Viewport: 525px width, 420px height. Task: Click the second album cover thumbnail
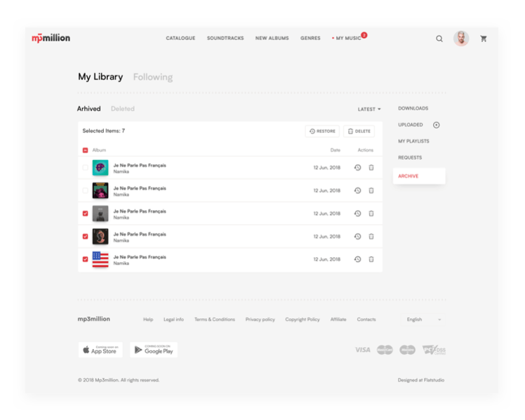click(100, 190)
